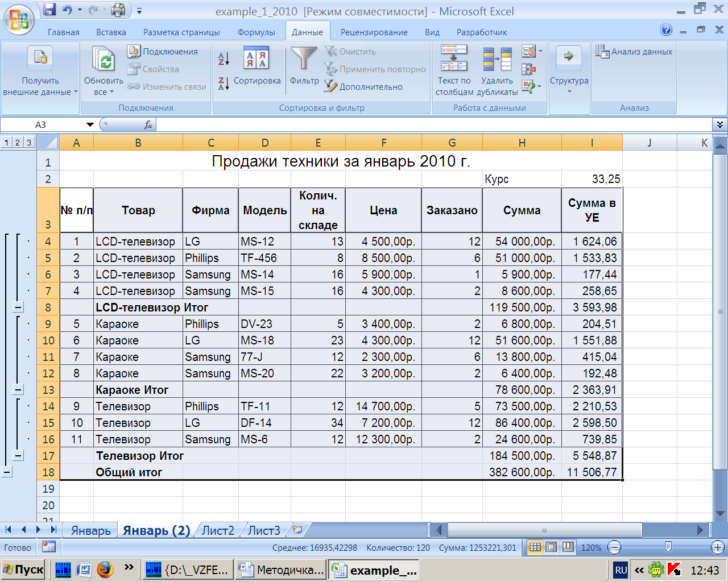Select cell containing 382 600,00р.
This screenshot has height=582, width=728.
522,472
